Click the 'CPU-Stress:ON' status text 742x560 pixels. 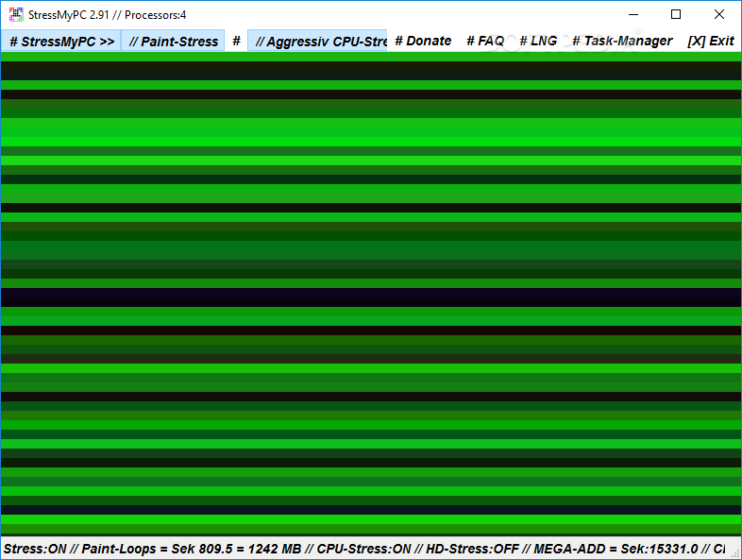pyautogui.click(x=363, y=549)
